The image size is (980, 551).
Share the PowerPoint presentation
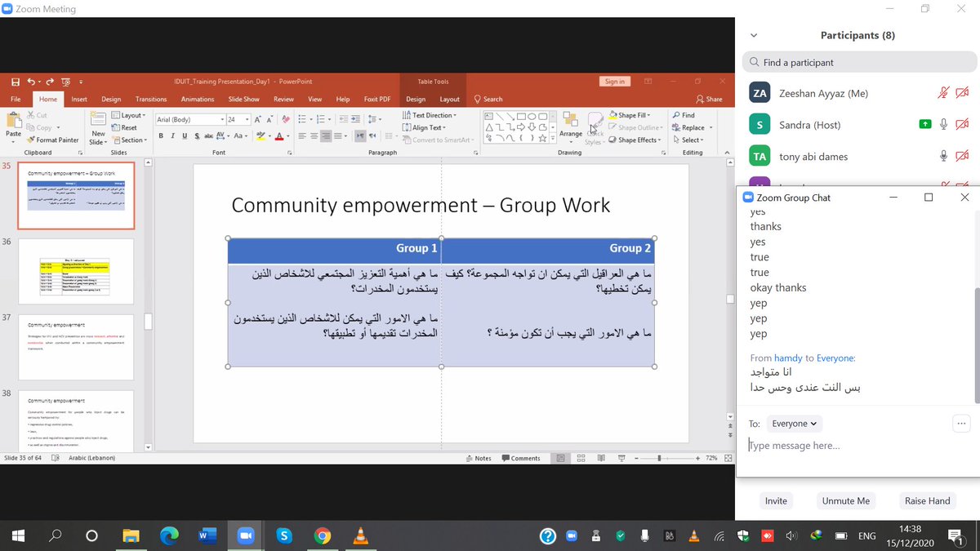point(709,99)
